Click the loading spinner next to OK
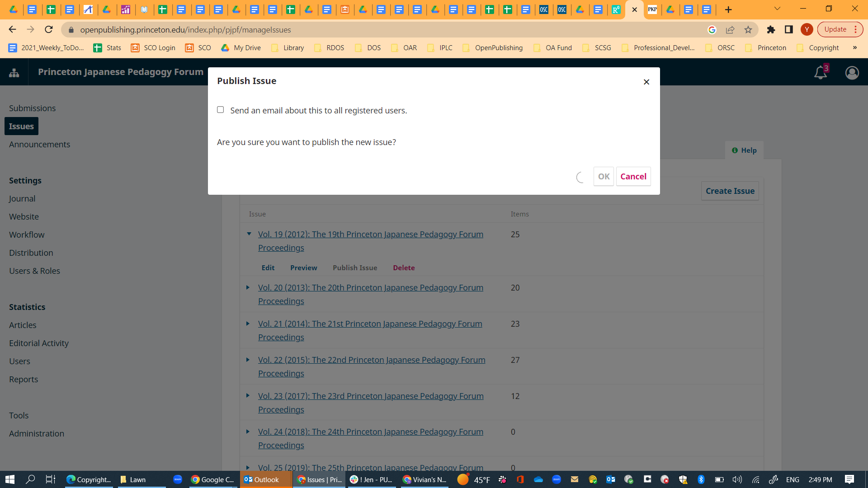This screenshot has height=488, width=868. point(580,177)
